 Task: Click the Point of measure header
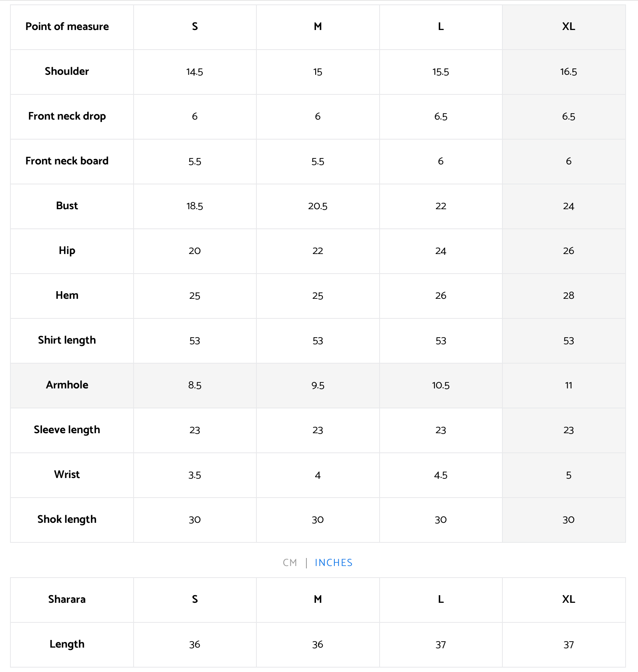[x=67, y=26]
